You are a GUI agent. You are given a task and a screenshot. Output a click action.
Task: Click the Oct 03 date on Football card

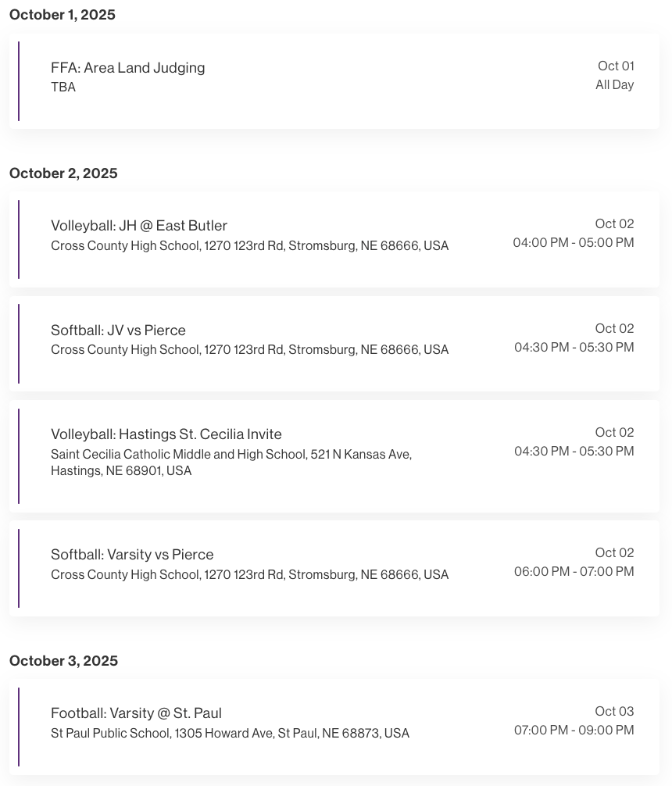[614, 712]
